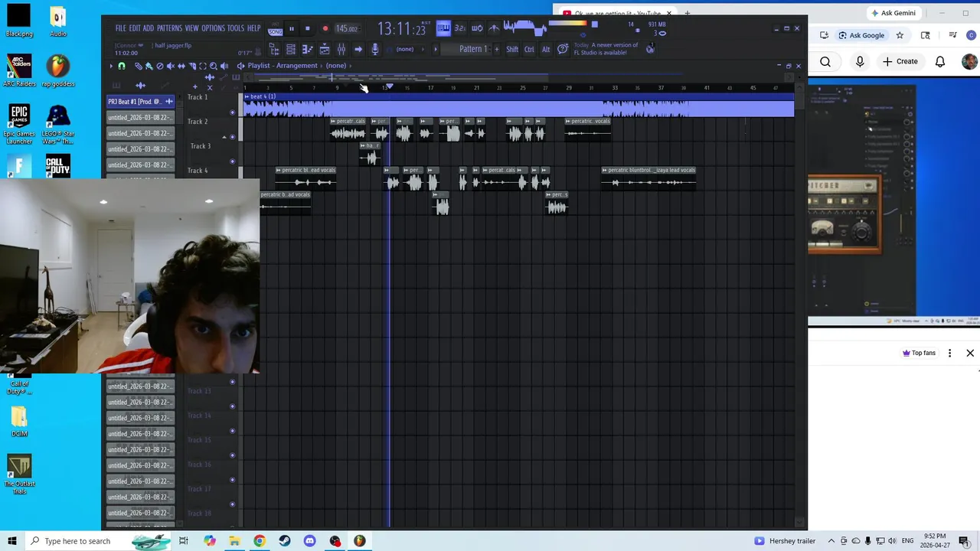
Task: Open YouTube notifications bell
Action: coord(939,61)
